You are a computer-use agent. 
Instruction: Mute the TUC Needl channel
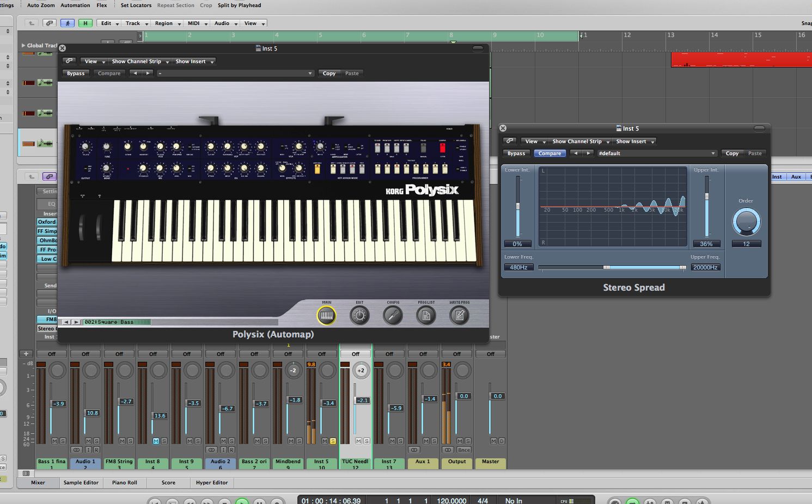point(358,441)
